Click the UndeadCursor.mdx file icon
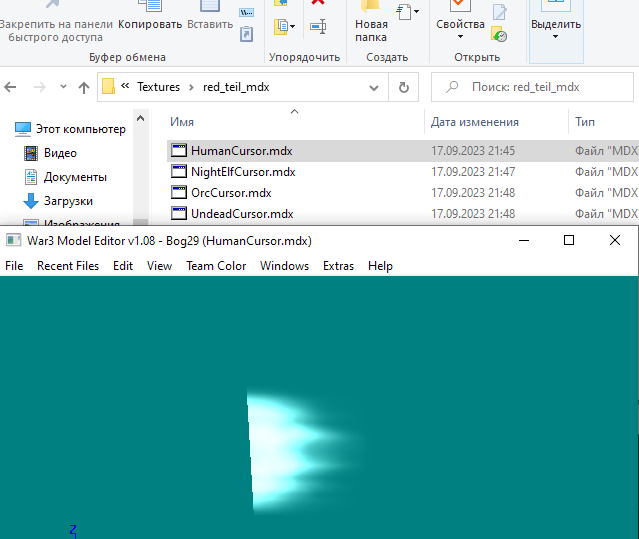The image size is (639, 539). click(x=178, y=213)
